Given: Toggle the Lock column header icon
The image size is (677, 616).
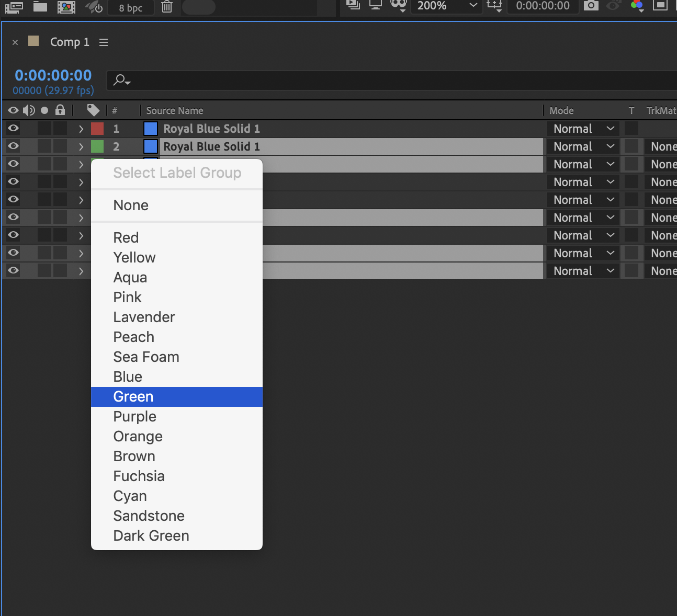Looking at the screenshot, I should (60, 110).
